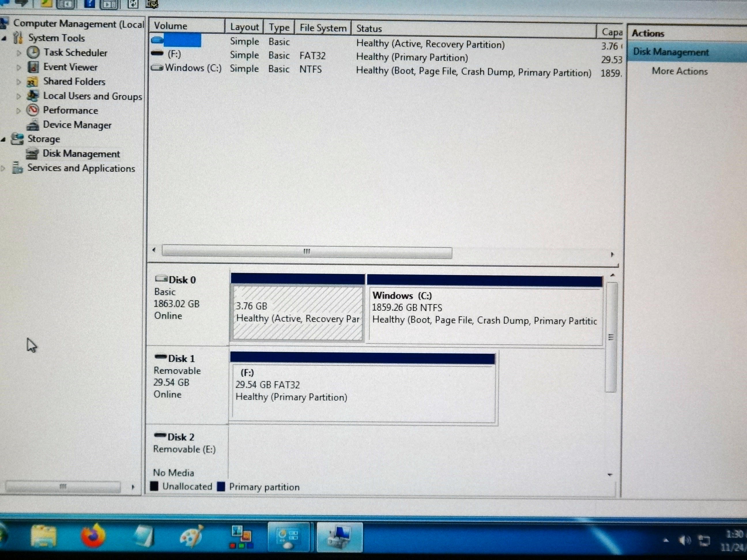Image resolution: width=747 pixels, height=560 pixels.
Task: Expand the Performance node
Action: [18, 111]
